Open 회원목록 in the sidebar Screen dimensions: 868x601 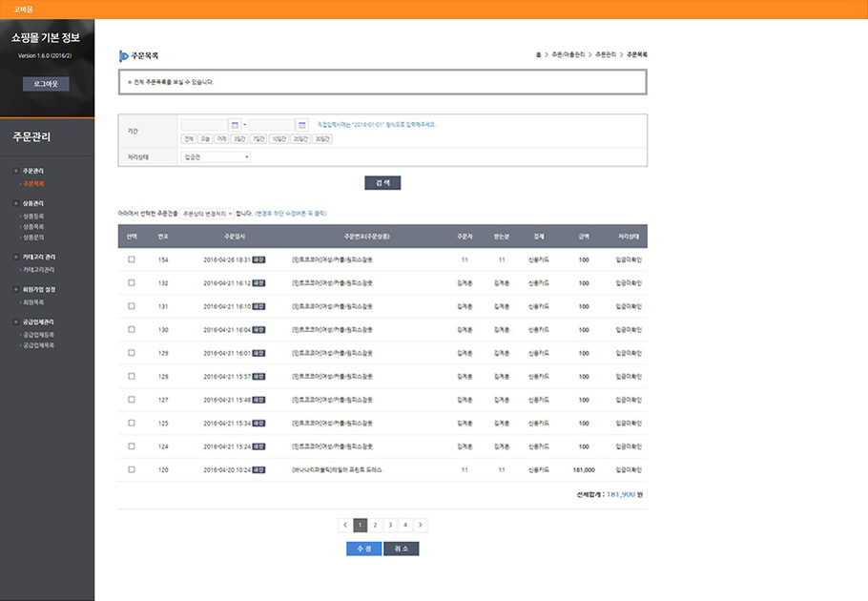(33, 302)
